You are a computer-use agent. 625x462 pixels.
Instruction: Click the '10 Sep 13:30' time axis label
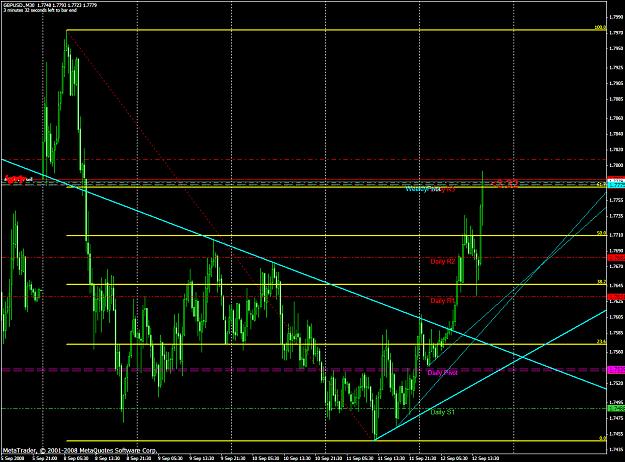pyautogui.click(x=297, y=458)
